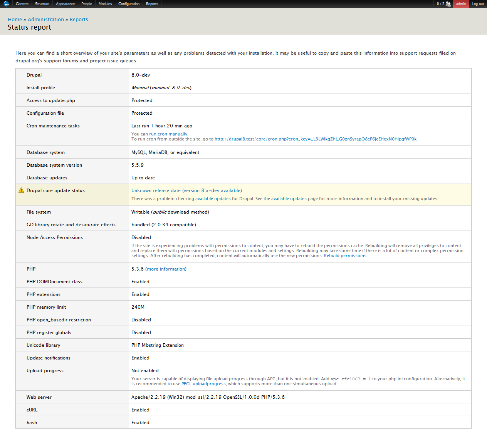The width and height of the screenshot is (487, 448).
Task: Open the Modules menu
Action: (105, 3)
